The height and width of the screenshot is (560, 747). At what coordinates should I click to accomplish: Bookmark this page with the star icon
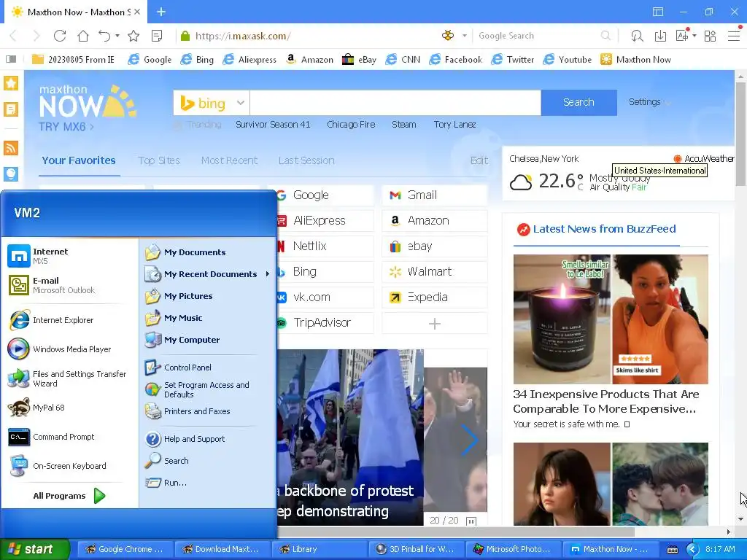click(134, 36)
